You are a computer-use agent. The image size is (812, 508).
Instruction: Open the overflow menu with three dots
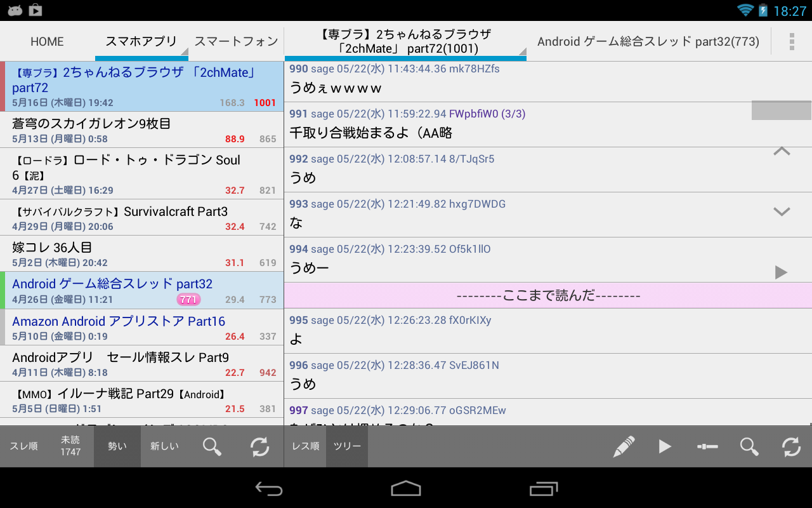[x=792, y=41]
